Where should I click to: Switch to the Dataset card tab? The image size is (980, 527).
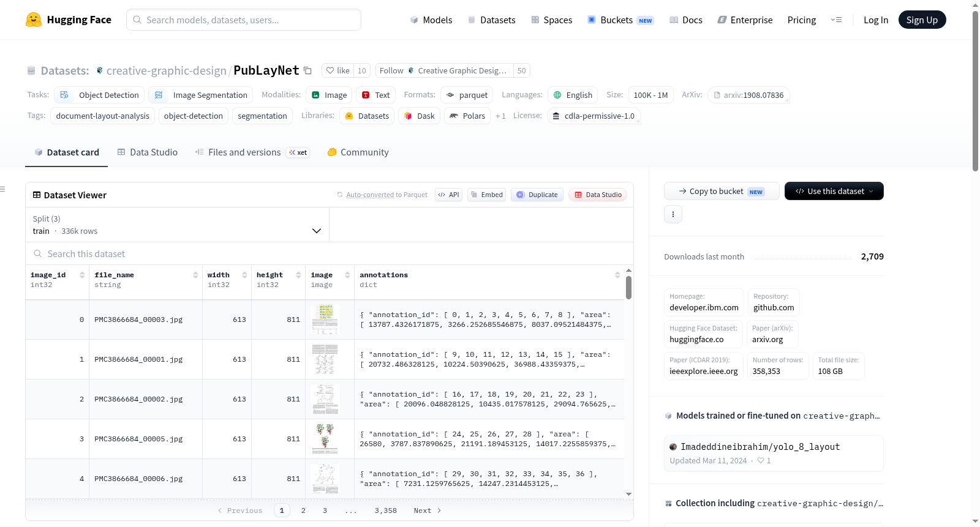tap(66, 152)
